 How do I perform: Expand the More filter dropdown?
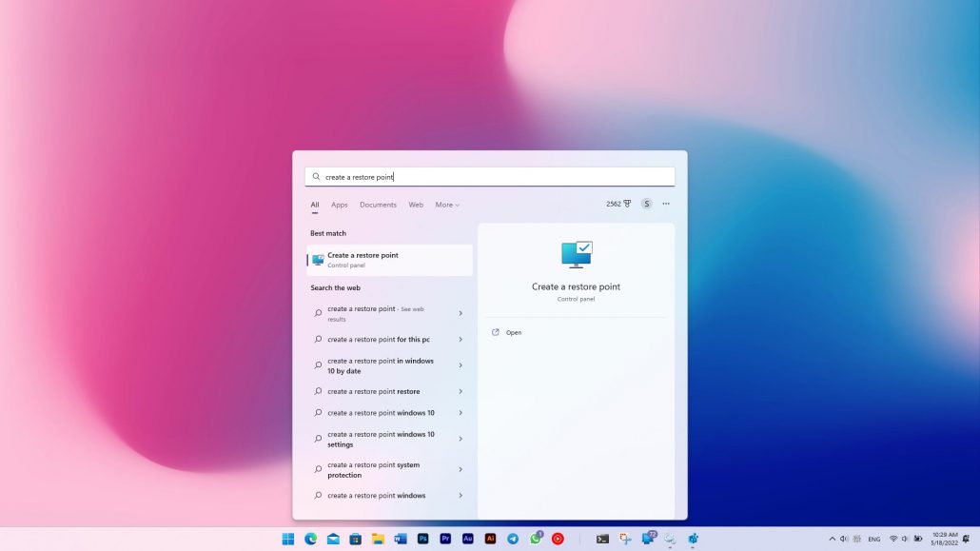pos(447,205)
